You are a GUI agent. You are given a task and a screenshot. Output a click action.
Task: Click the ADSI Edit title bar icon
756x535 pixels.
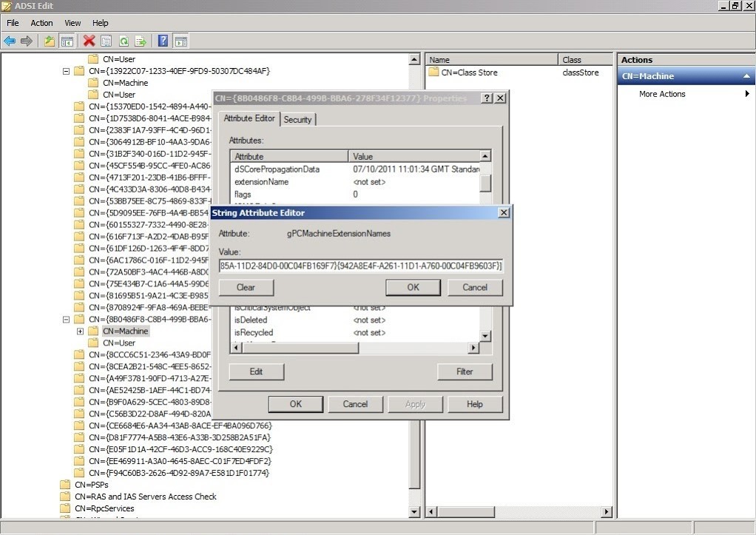7,6
